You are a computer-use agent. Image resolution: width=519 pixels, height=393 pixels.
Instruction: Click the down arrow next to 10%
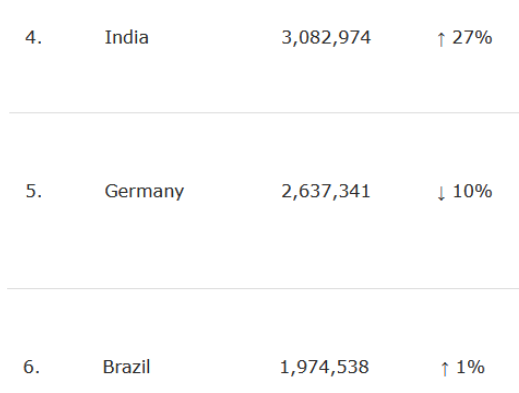click(441, 193)
